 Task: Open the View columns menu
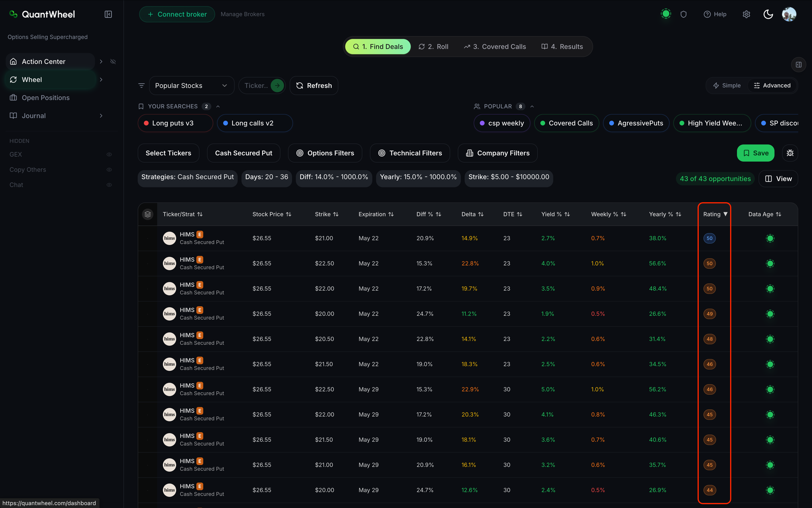778,179
